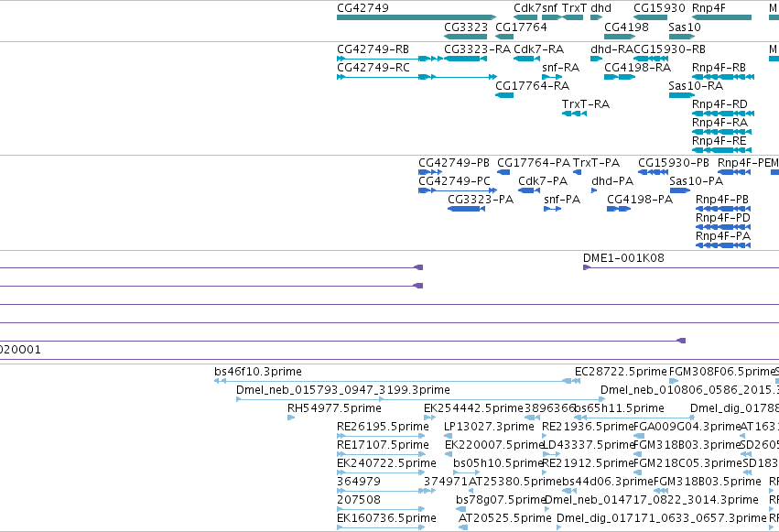Click the 364979 EST label
This screenshot has width=779, height=532.
(359, 483)
